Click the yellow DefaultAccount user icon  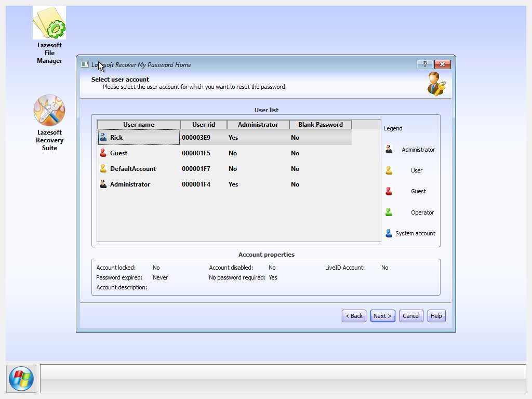[x=103, y=169]
